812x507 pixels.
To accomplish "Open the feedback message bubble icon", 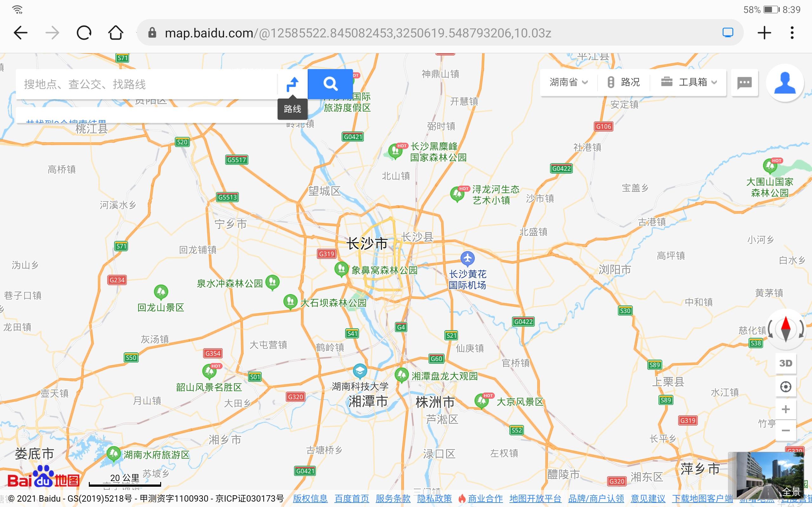I will tap(744, 82).
